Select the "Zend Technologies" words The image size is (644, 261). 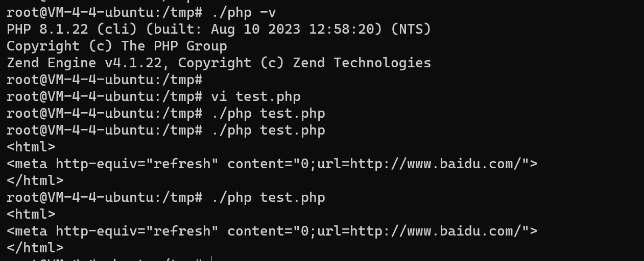click(x=362, y=63)
